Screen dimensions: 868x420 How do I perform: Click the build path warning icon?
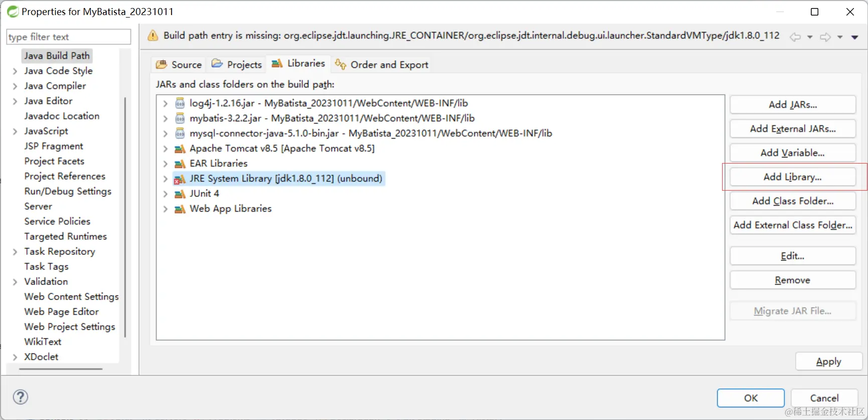(x=152, y=36)
